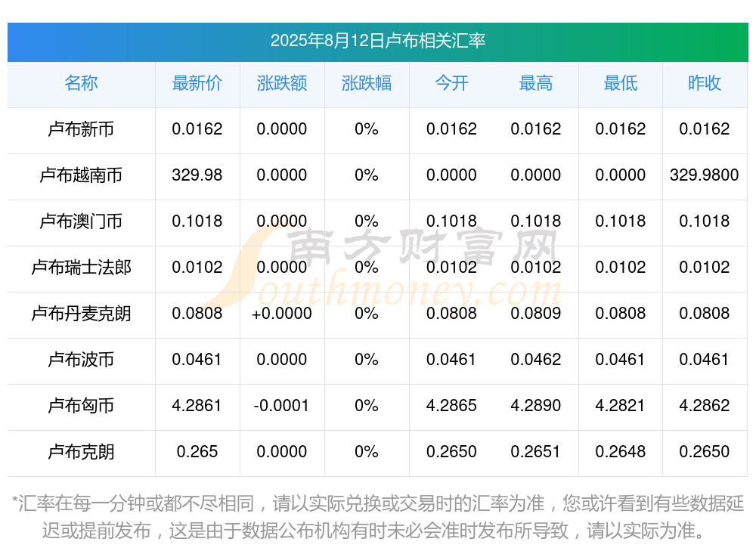The width and height of the screenshot is (756, 554).
Task: Click latest price 0.0808 for 卢布丹麦克朗
Action: [x=197, y=314]
